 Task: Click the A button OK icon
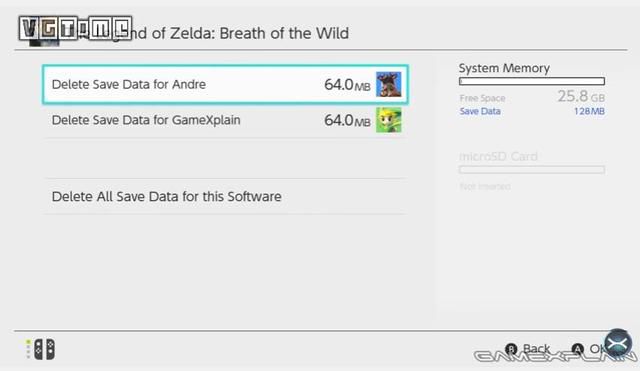coord(578,349)
